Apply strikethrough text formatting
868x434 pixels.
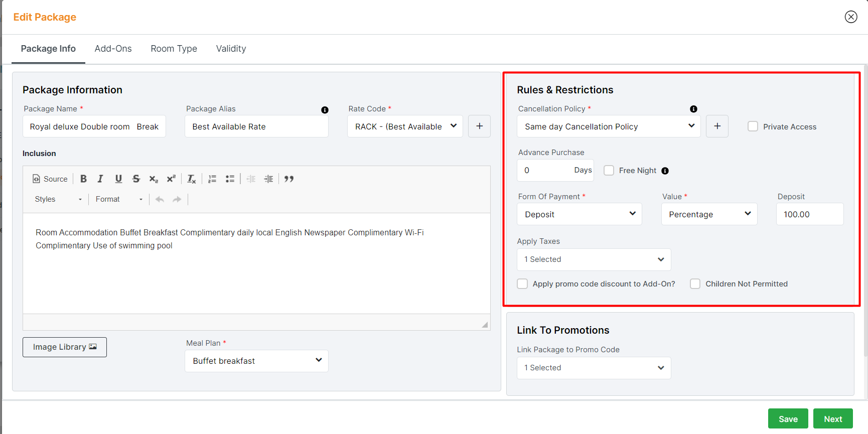(x=136, y=179)
